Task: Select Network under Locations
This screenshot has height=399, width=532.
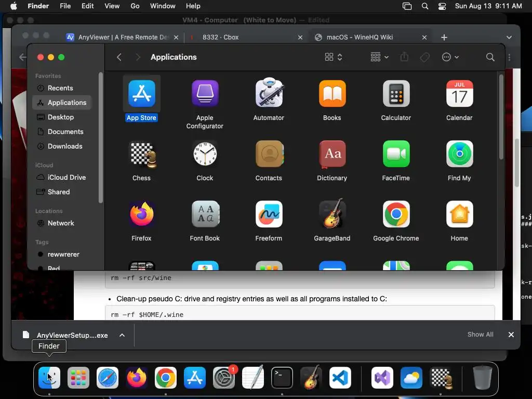Action: tap(61, 223)
